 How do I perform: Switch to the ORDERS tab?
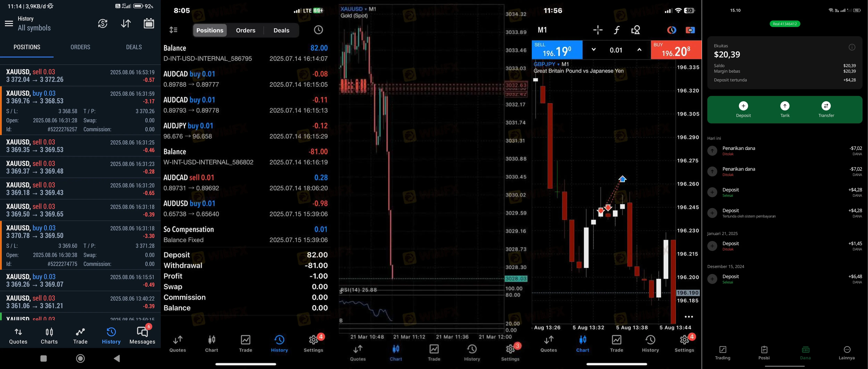80,47
